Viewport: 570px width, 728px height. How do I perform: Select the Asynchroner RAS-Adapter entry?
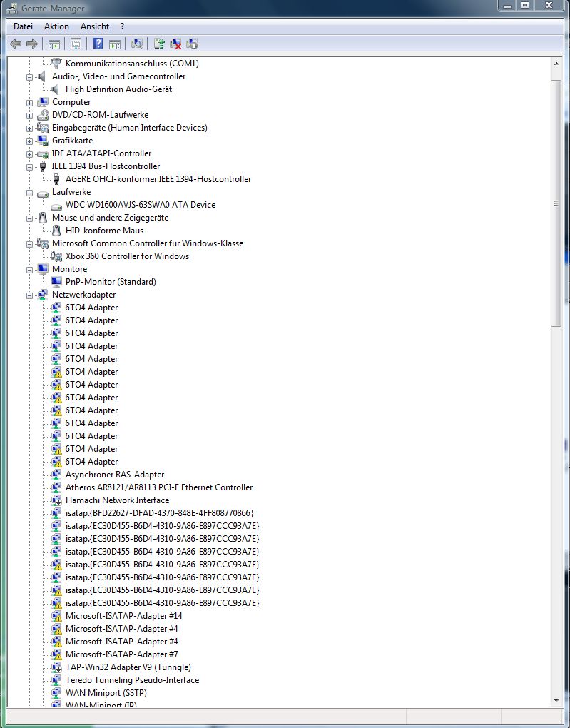click(115, 475)
